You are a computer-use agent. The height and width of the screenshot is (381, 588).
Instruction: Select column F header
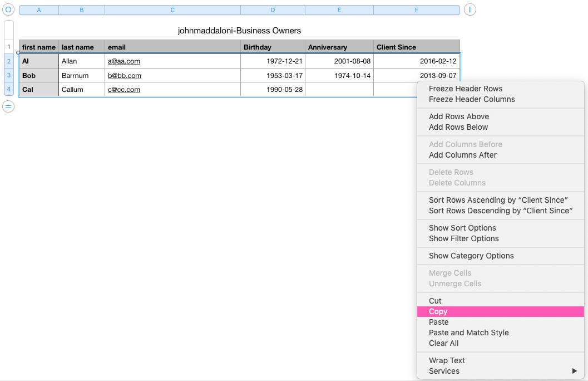click(x=416, y=10)
